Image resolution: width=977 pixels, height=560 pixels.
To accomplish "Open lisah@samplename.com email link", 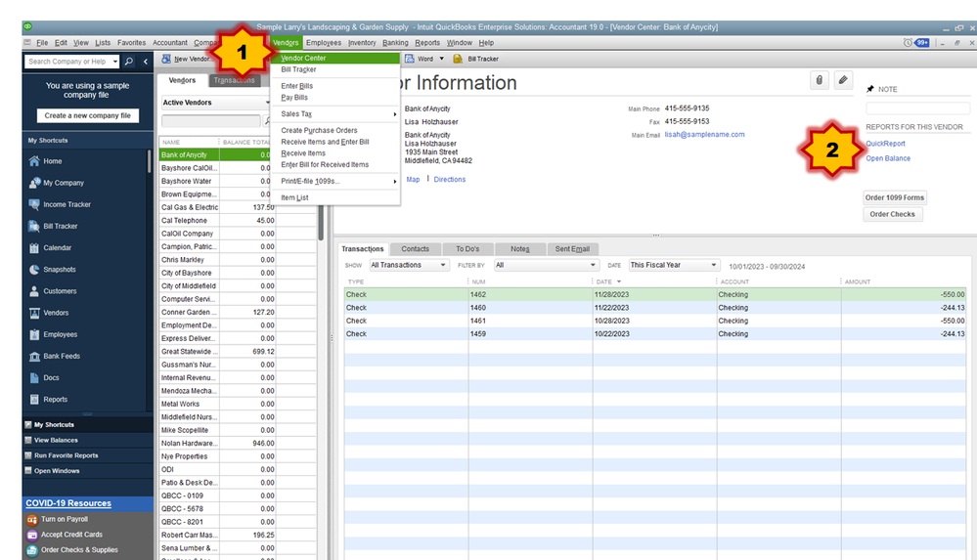I will [x=704, y=135].
